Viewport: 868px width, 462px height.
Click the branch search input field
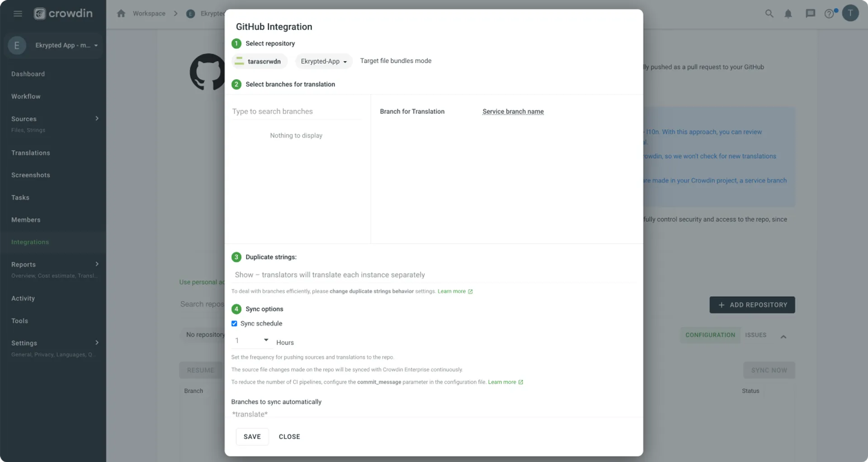(x=297, y=111)
